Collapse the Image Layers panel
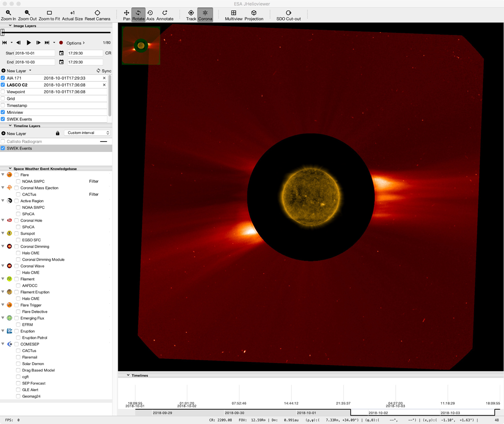Viewport: 504px width, 424px height. [10, 26]
